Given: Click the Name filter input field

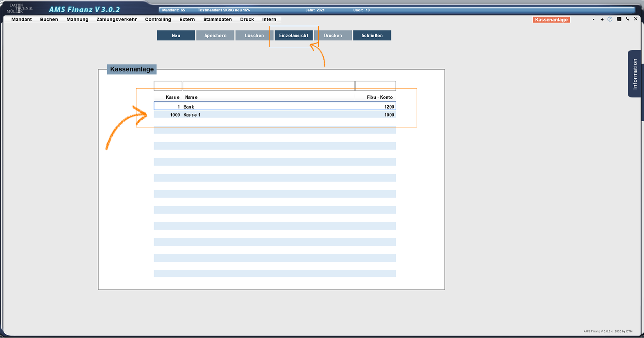Looking at the screenshot, I should (268, 85).
